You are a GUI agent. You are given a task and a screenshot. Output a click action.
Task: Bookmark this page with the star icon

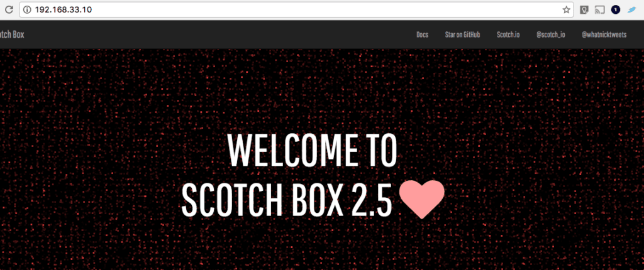tap(567, 10)
